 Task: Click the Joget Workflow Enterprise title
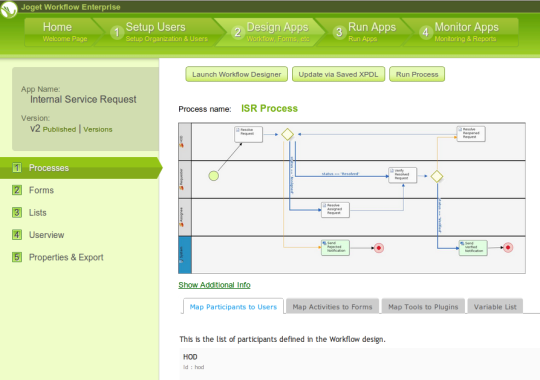(71, 7)
